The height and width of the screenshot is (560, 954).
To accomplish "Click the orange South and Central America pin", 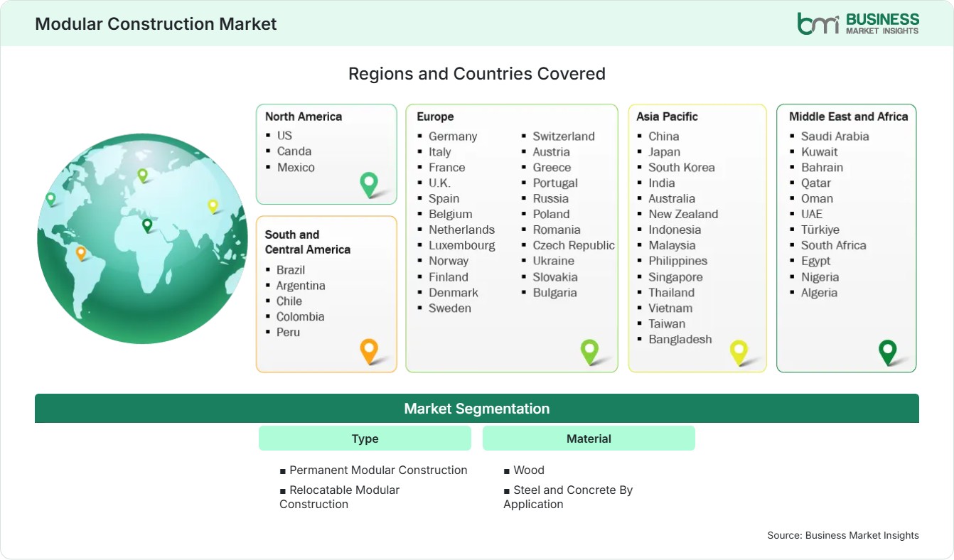I will 368,351.
